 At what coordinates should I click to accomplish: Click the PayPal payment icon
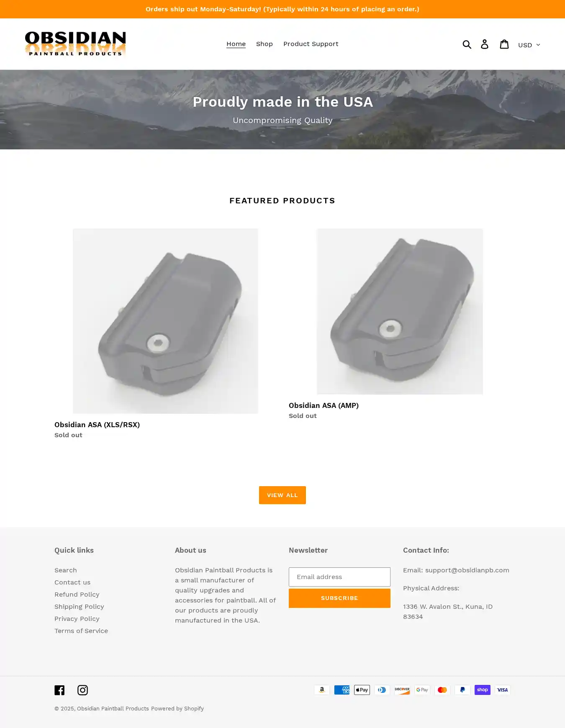pos(462,690)
